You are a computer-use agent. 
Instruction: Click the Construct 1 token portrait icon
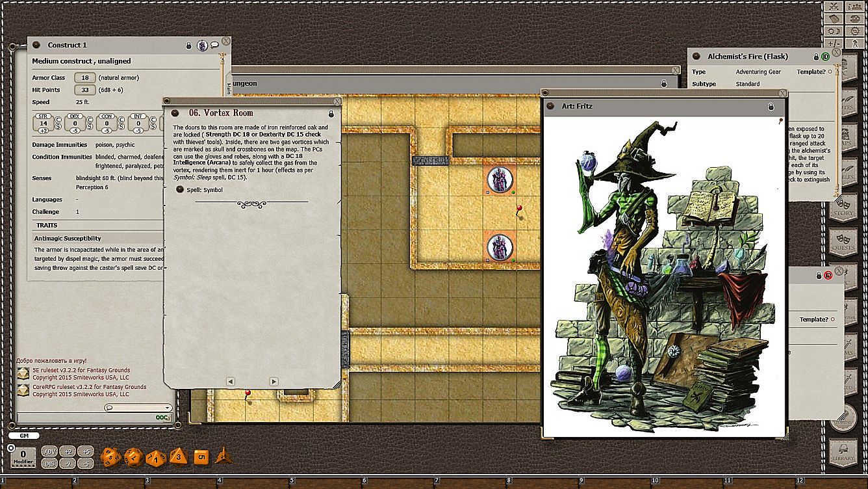202,46
